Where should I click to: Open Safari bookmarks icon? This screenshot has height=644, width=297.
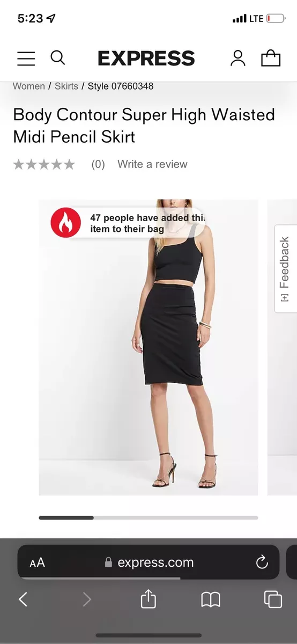(211, 599)
